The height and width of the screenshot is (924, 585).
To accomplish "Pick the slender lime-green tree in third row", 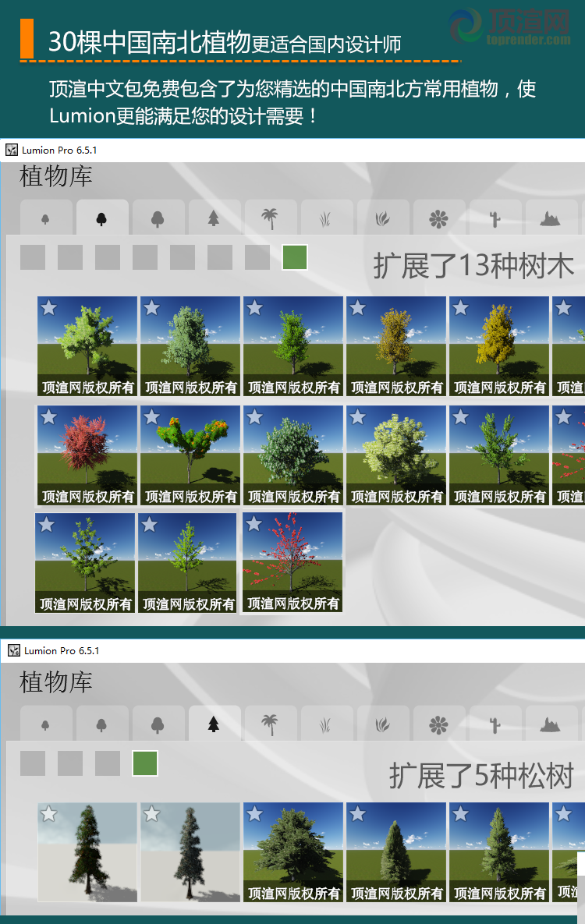I will point(187,563).
